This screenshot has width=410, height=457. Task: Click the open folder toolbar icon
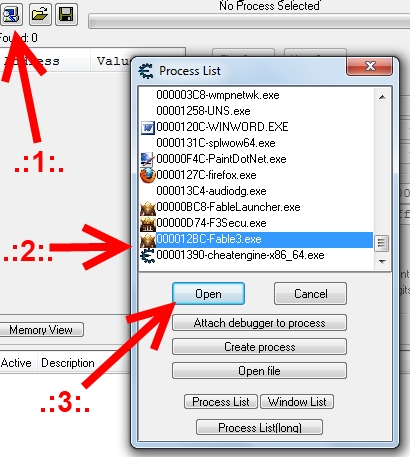coord(40,14)
